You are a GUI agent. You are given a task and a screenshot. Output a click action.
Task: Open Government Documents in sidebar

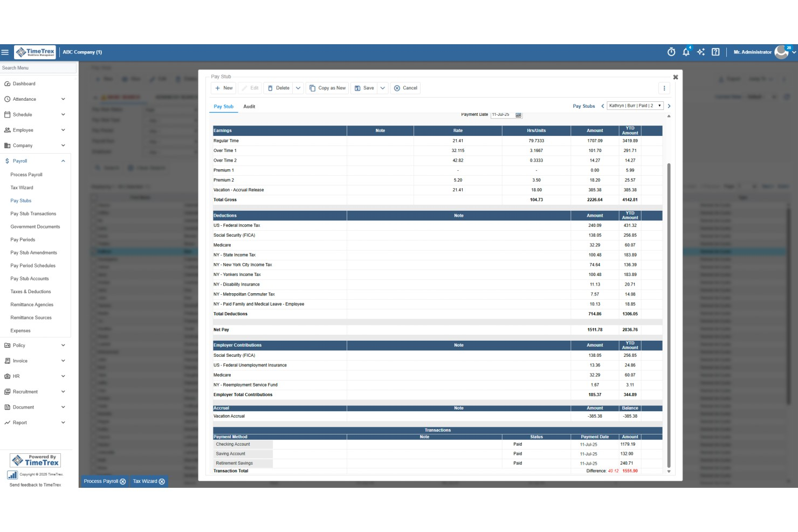point(35,227)
